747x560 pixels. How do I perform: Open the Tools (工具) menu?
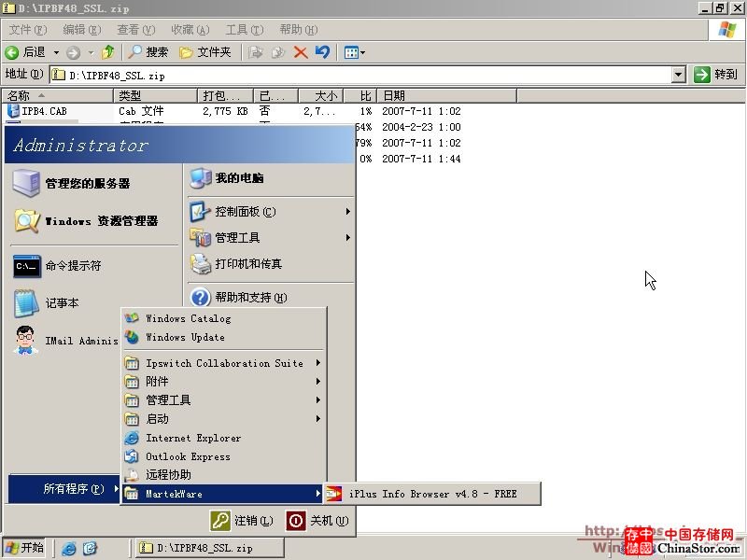pos(245,30)
